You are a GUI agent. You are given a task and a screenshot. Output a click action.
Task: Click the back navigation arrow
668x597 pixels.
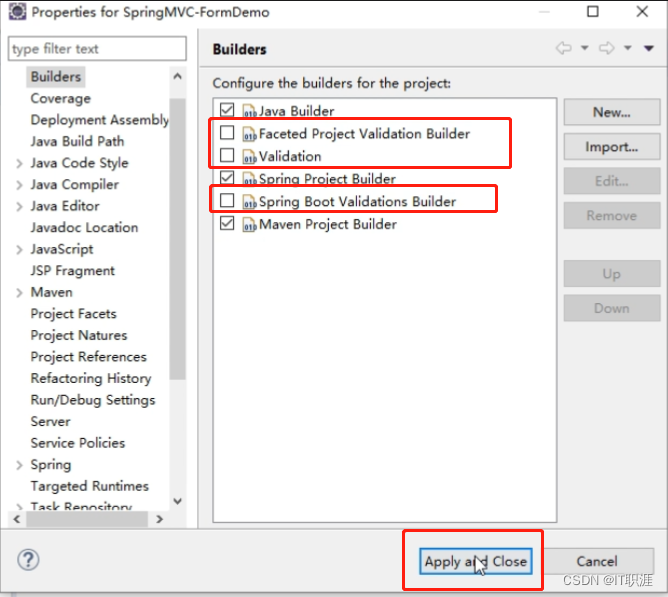564,48
